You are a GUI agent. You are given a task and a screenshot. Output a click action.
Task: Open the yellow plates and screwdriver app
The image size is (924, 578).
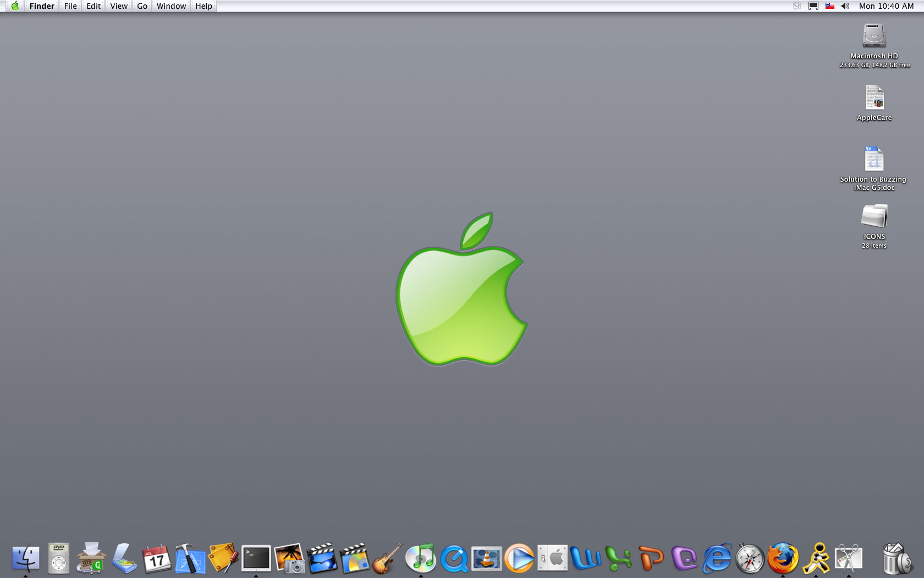tap(223, 559)
